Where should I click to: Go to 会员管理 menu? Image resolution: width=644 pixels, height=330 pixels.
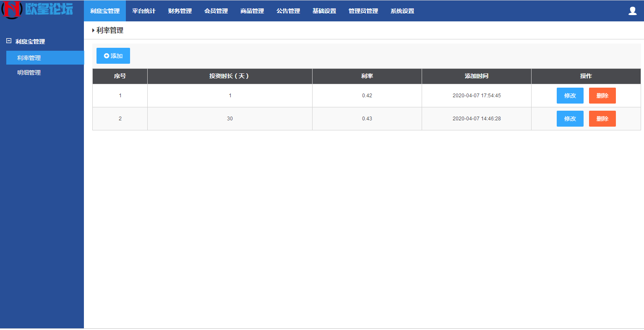click(216, 11)
